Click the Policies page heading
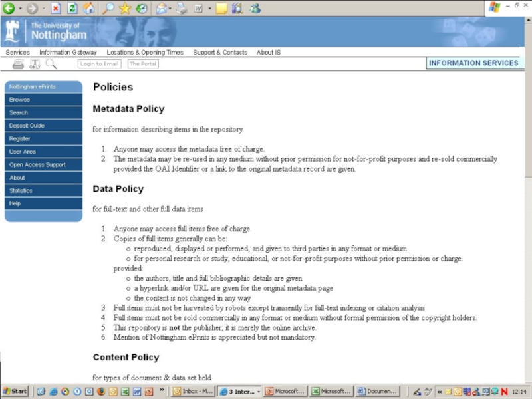The height and width of the screenshot is (399, 532). click(x=113, y=87)
